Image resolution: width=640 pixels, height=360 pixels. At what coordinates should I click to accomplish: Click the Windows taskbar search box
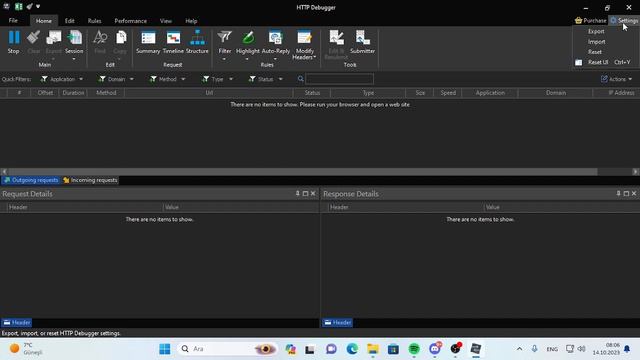click(227, 349)
